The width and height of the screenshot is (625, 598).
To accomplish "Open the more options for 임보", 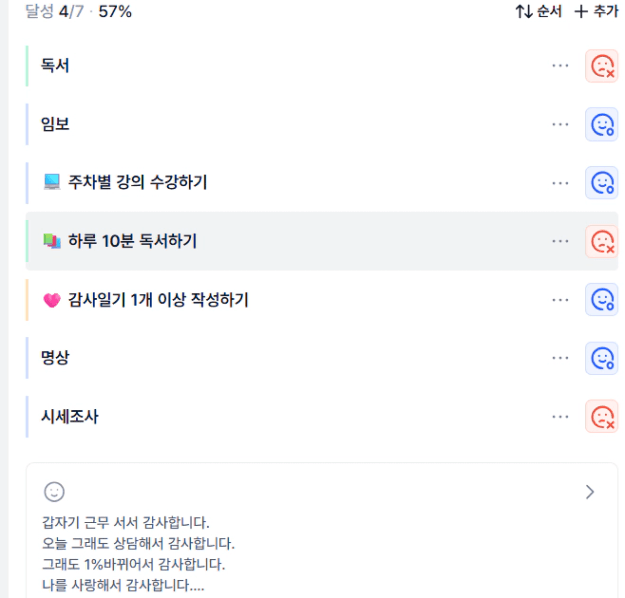I will pos(560,124).
